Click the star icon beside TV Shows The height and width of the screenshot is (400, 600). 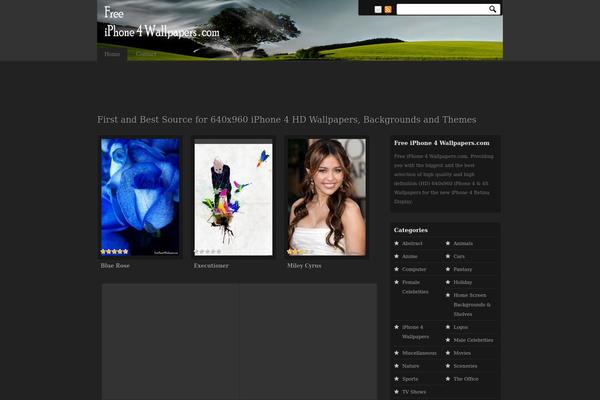pyautogui.click(x=396, y=392)
